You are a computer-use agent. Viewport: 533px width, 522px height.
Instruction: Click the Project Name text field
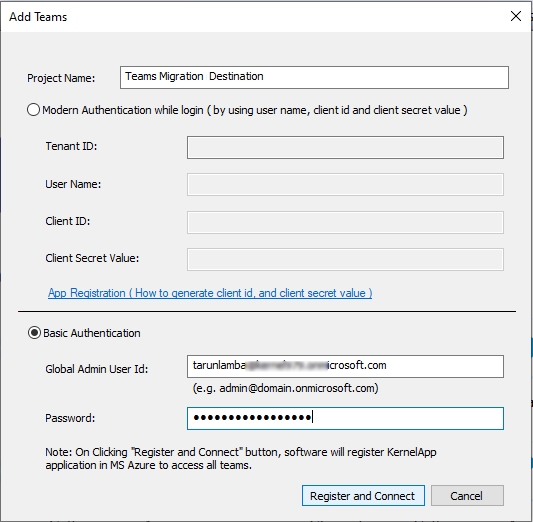pos(314,77)
